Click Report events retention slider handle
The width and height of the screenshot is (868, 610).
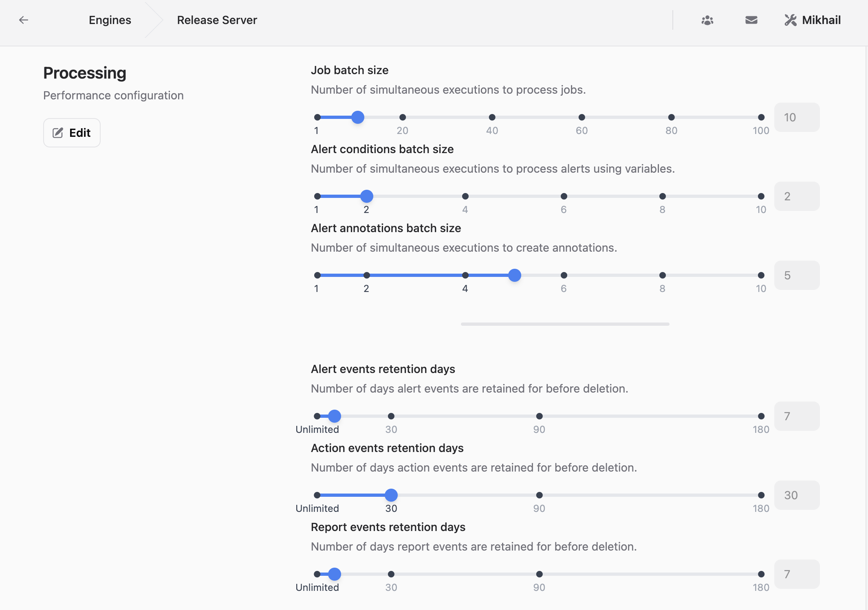[x=335, y=574]
